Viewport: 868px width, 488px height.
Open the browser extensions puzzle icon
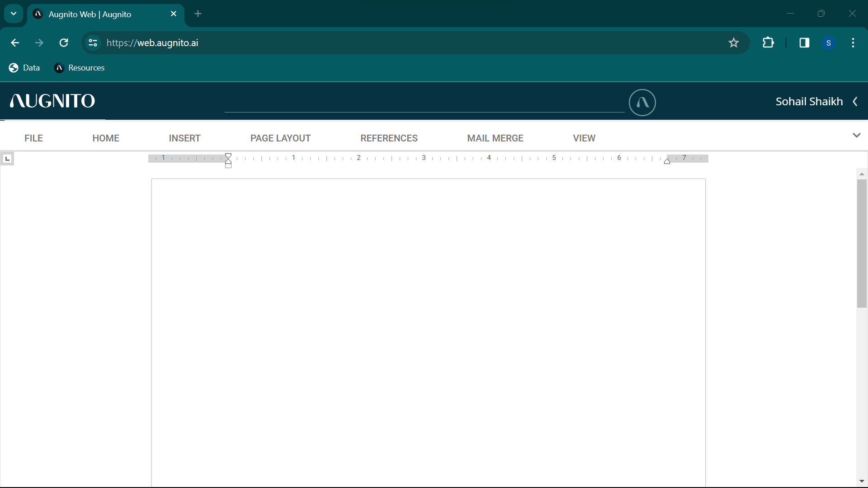(768, 43)
